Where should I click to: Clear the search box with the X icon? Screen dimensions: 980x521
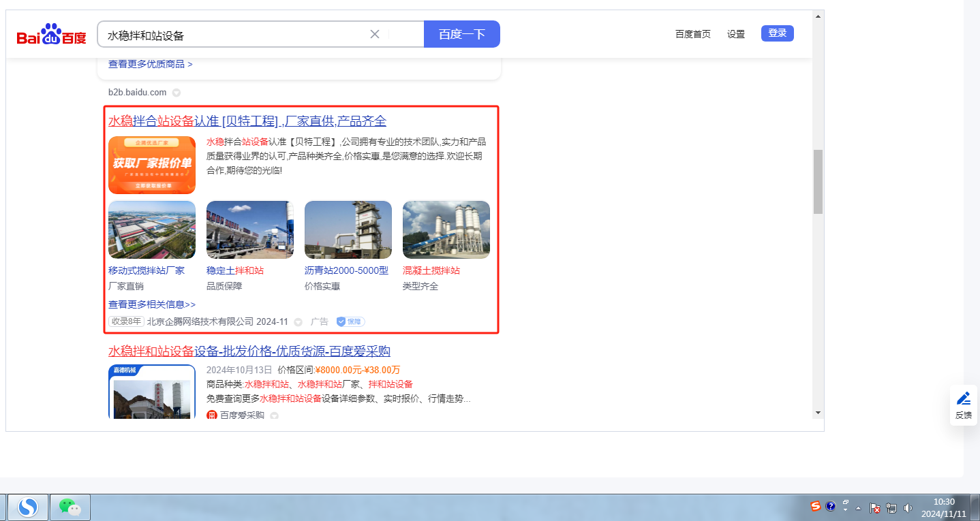pos(374,34)
